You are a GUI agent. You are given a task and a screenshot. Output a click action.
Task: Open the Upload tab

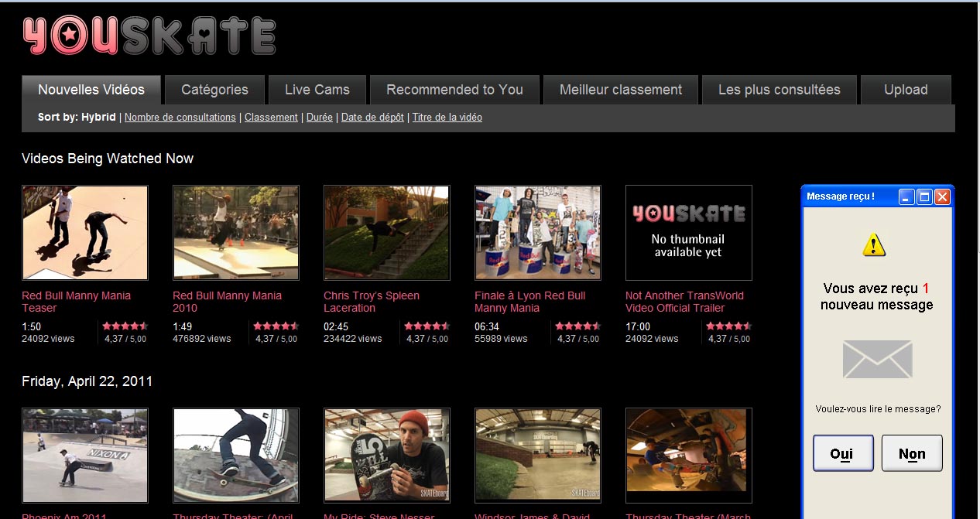click(905, 90)
